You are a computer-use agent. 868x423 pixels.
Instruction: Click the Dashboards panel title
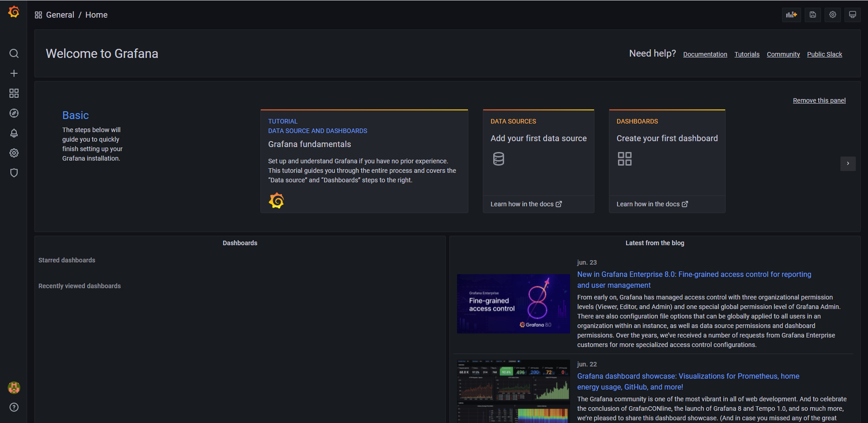click(x=240, y=243)
